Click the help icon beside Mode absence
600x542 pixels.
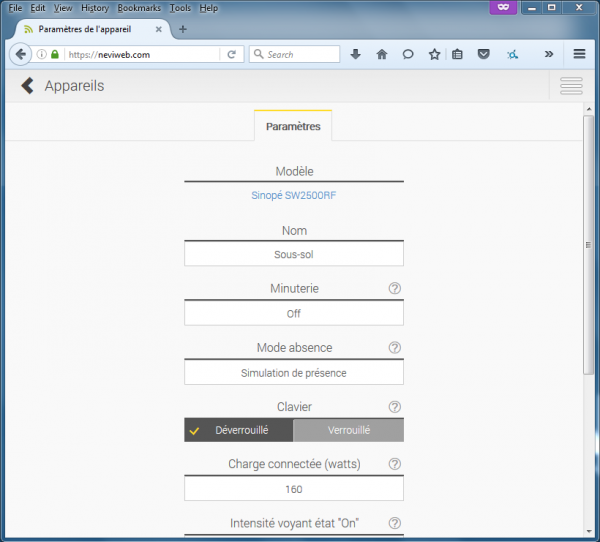[x=394, y=348]
